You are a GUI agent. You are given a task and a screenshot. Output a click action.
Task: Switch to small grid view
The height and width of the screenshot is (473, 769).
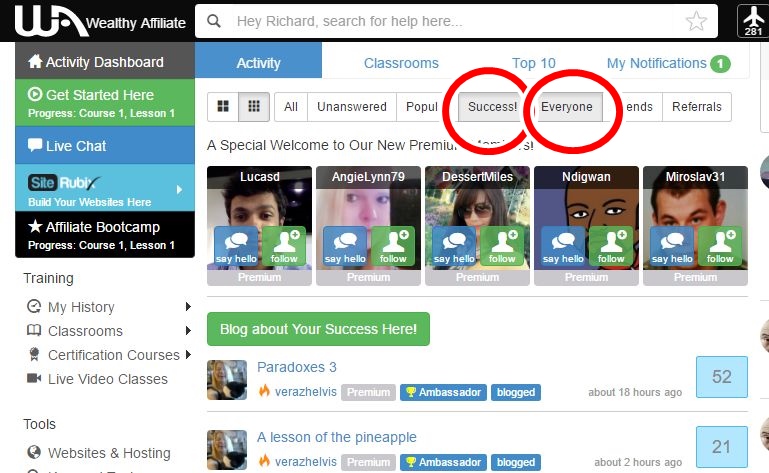pyautogui.click(x=254, y=106)
